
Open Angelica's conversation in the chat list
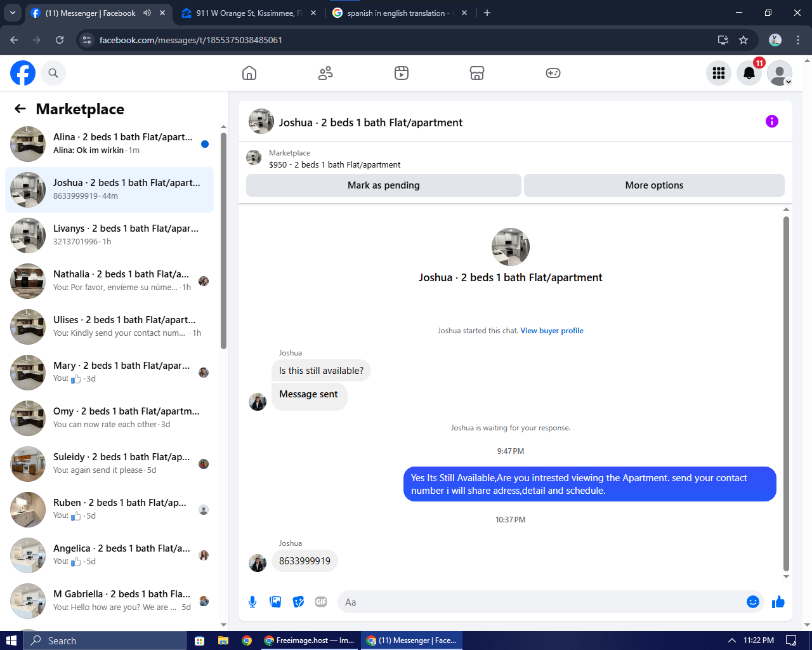pos(109,555)
